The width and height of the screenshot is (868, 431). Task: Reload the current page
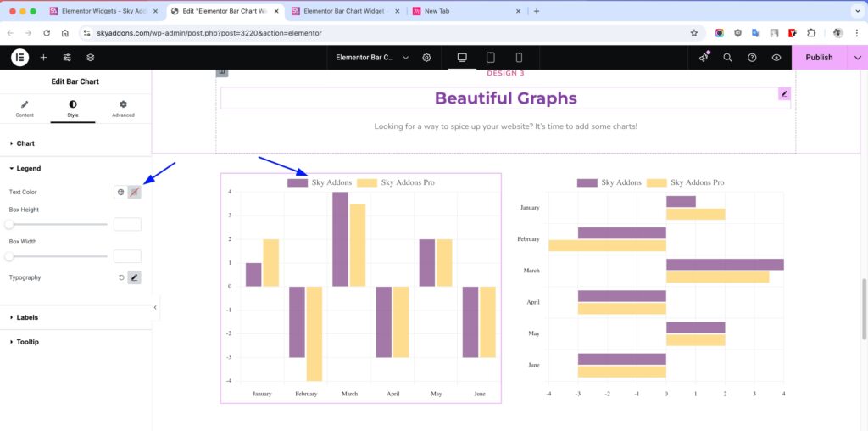47,33
